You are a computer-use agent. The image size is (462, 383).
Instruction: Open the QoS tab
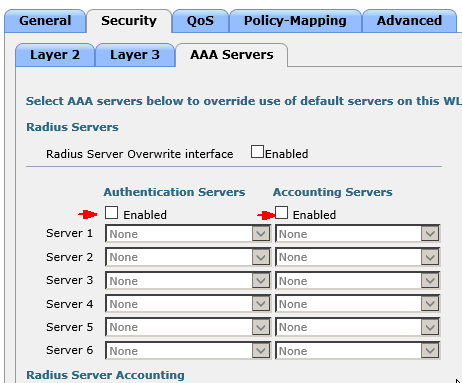[x=200, y=21]
